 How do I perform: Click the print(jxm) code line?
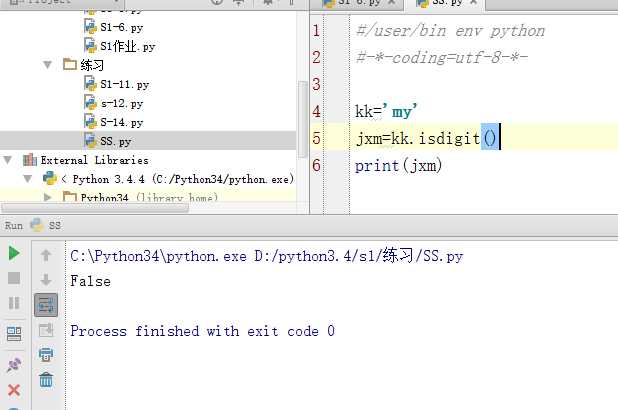click(398, 166)
